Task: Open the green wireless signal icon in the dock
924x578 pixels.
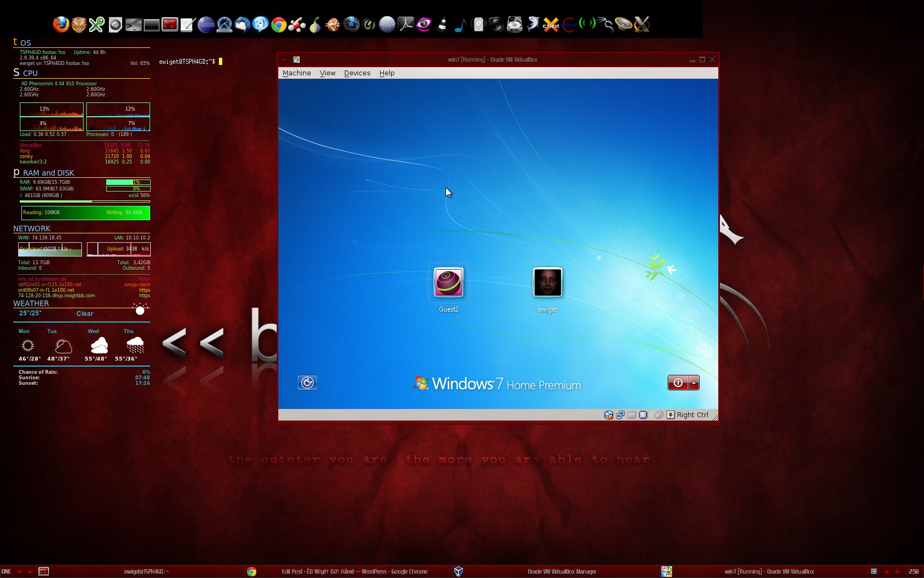Action: (587, 23)
